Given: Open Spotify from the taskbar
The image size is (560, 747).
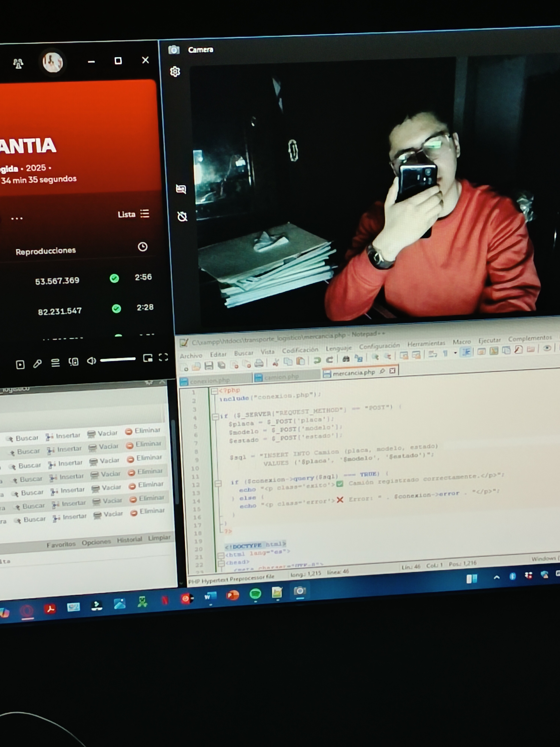Looking at the screenshot, I should tap(256, 594).
